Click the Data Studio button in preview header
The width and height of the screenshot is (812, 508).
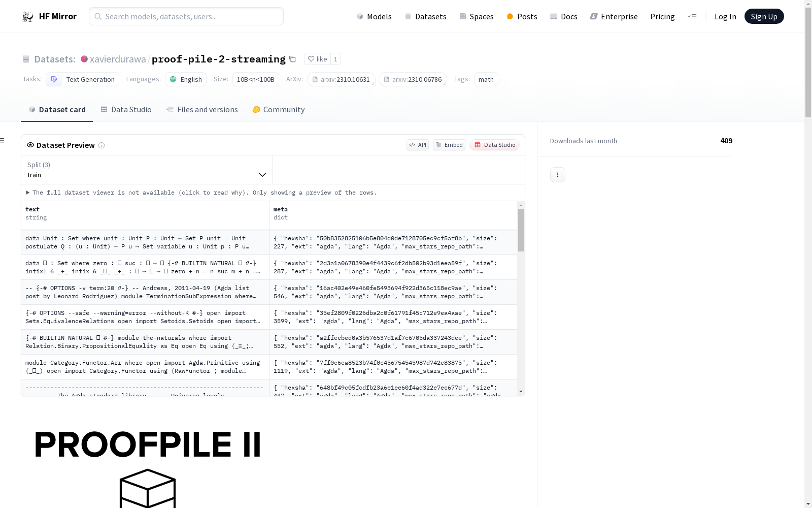pyautogui.click(x=494, y=145)
